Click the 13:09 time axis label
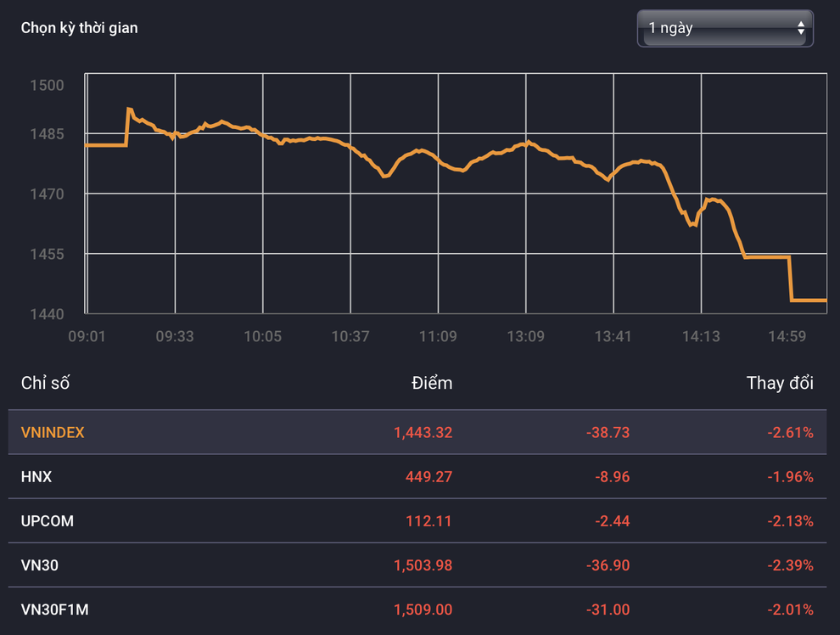Screen dimensions: 840x635 (525, 336)
